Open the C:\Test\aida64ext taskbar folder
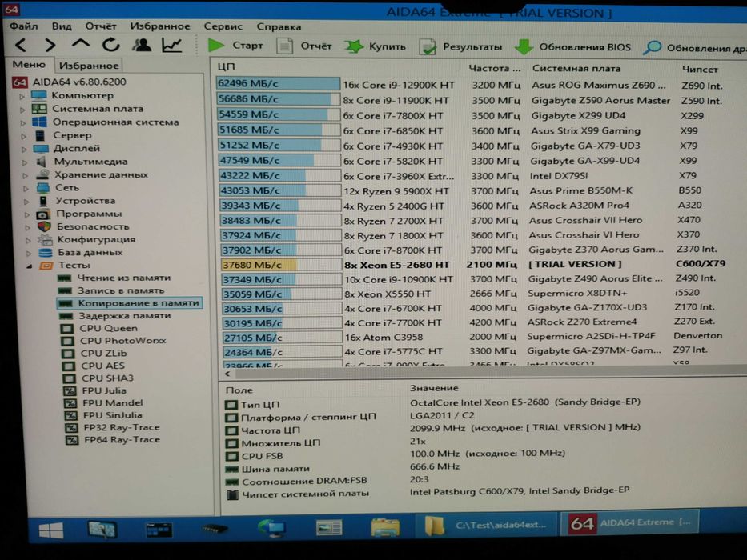Screen dimensions: 747x560 pos(488,526)
